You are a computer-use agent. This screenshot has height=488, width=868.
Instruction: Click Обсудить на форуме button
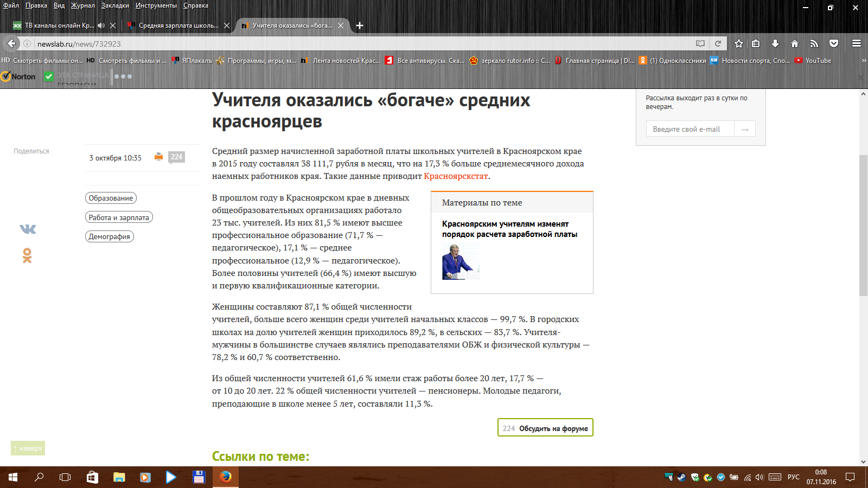[x=545, y=427]
